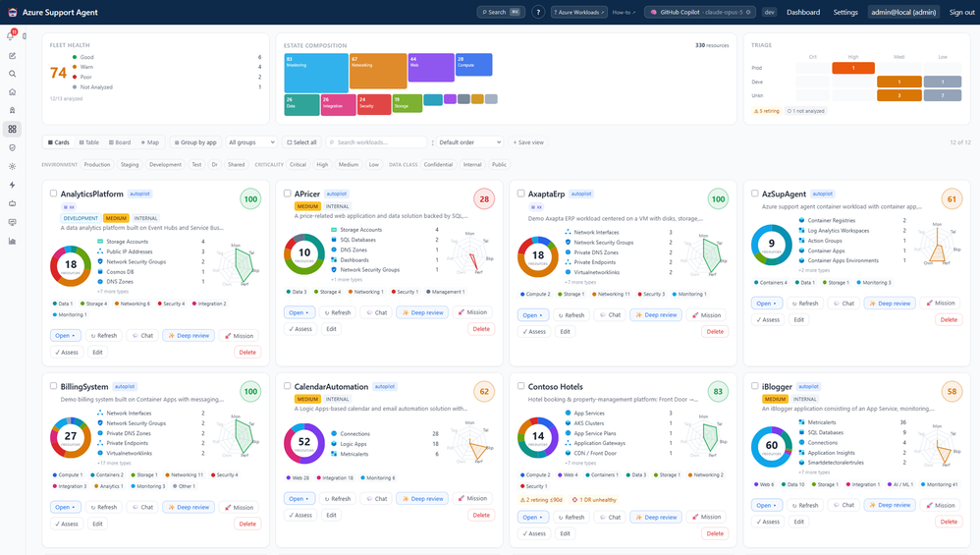
Task: Click the bar chart icon in the sidebar
Action: tap(12, 241)
